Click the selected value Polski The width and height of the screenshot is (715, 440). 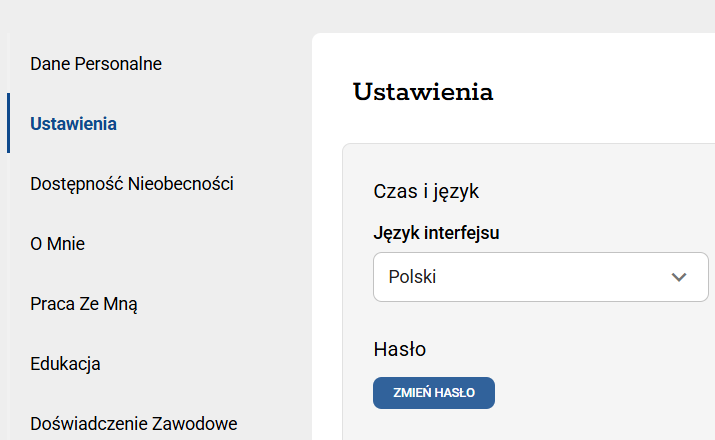pyautogui.click(x=412, y=277)
